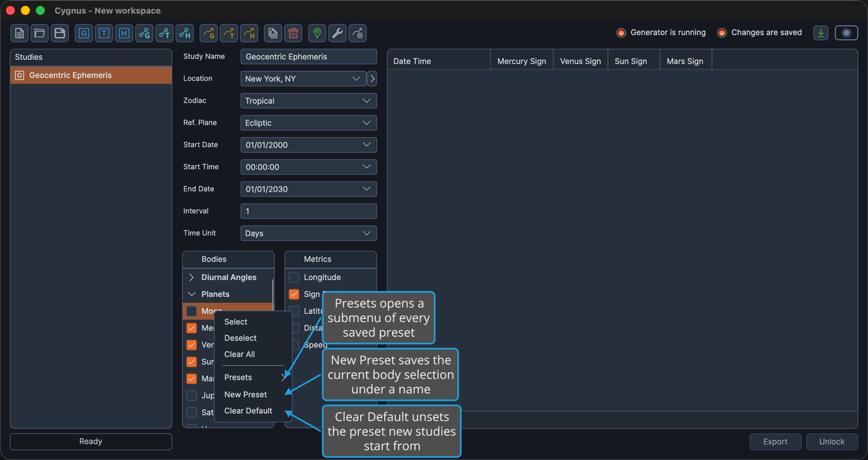The height and width of the screenshot is (460, 868).
Task: Open the Ref. Plane dropdown showing Ecliptic
Action: (309, 123)
